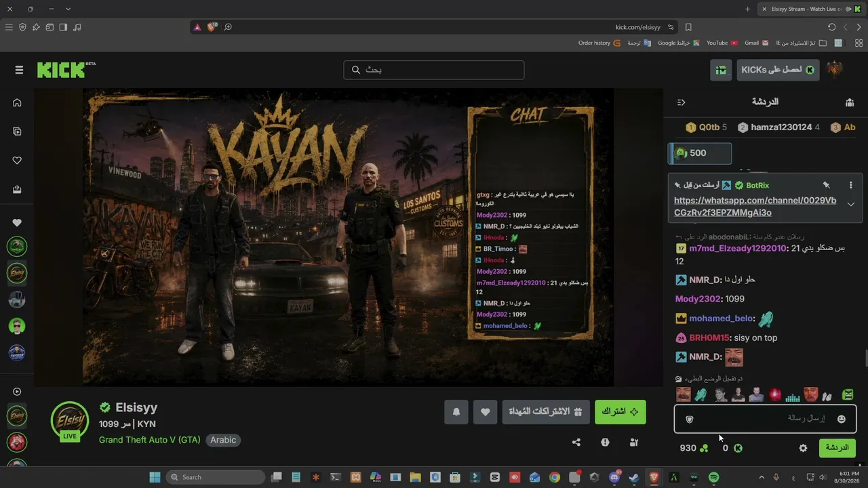Click the Windows taskbar Search box

215,477
